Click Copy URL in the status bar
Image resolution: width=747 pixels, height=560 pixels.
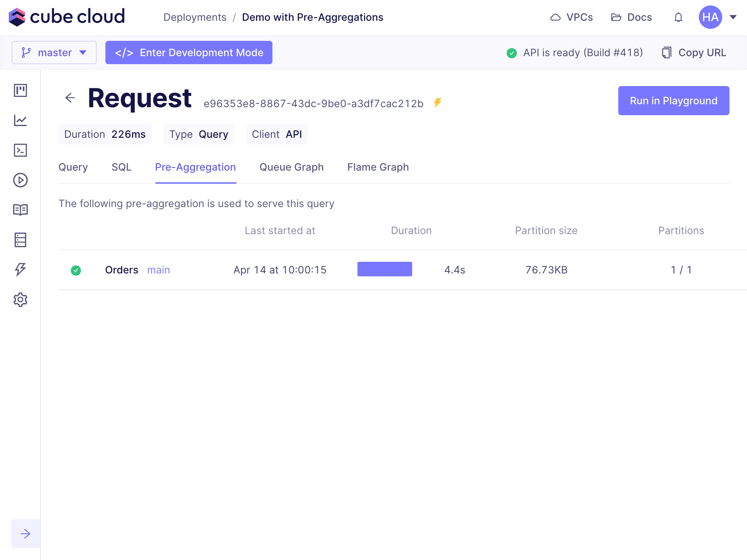click(694, 52)
